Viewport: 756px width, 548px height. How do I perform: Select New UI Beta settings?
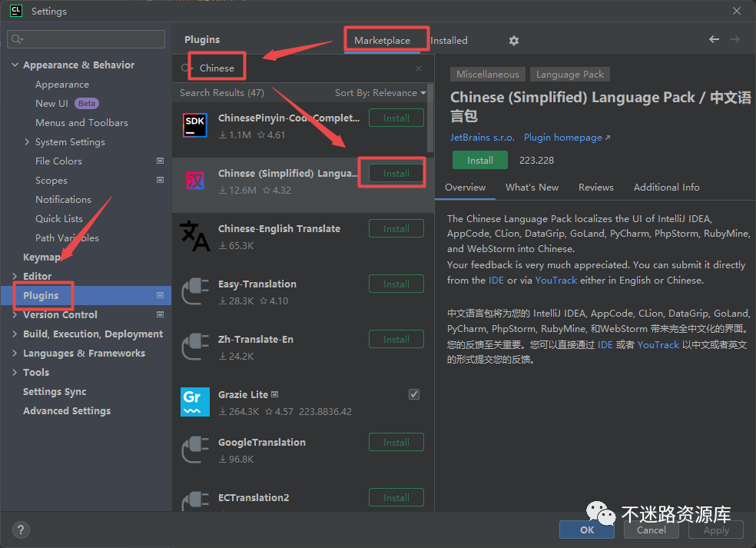tap(67, 103)
